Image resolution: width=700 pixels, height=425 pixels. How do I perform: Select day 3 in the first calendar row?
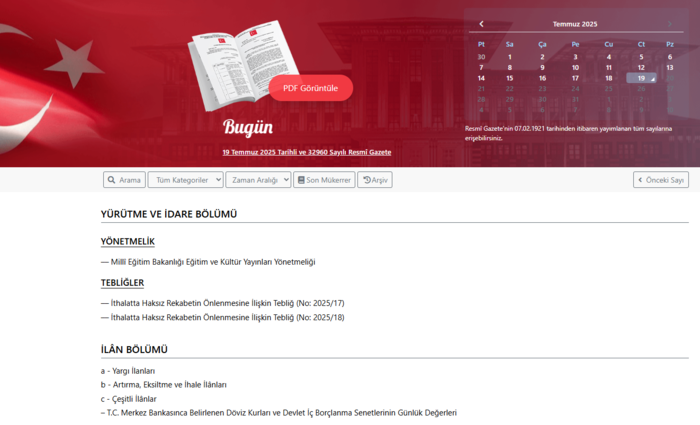coord(575,57)
